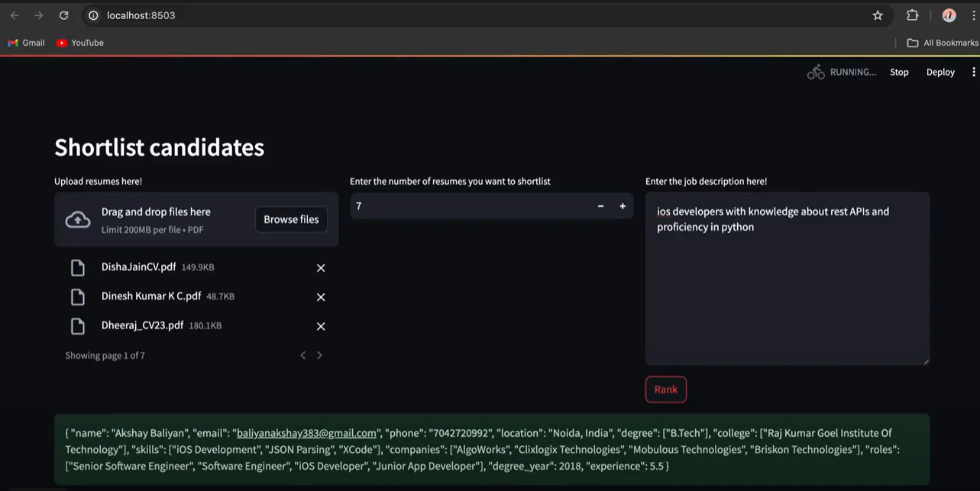
Task: Click the 'Upload resumes here!' label
Action: 98,181
